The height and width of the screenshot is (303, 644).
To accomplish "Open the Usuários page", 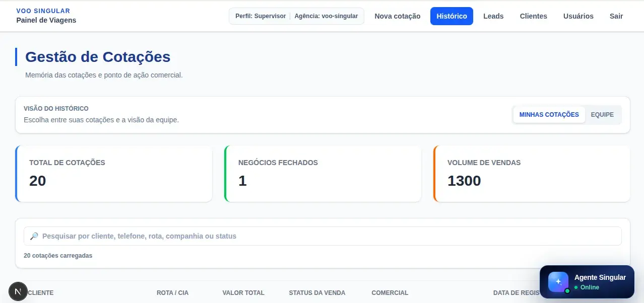I will tap(578, 16).
